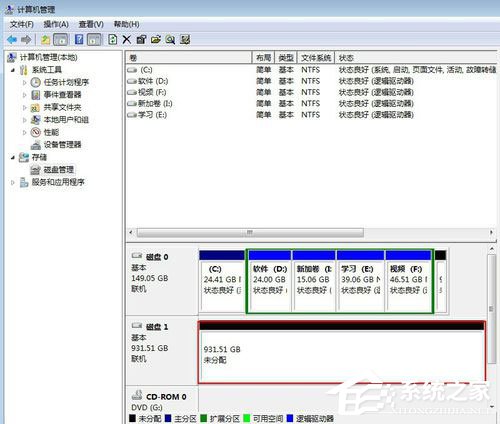The image size is (500, 424).
Task: Expand the 服务和应用程序 node
Action: click(x=13, y=182)
